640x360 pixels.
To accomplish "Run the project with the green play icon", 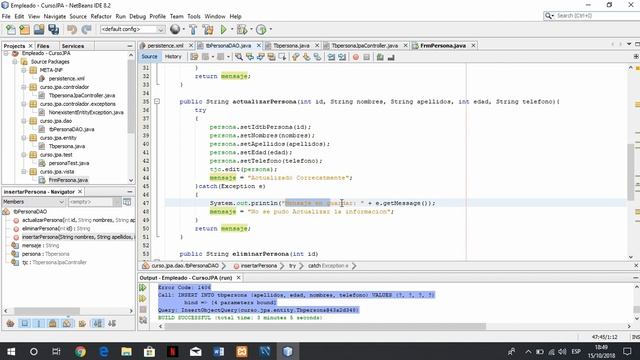I will [223, 29].
